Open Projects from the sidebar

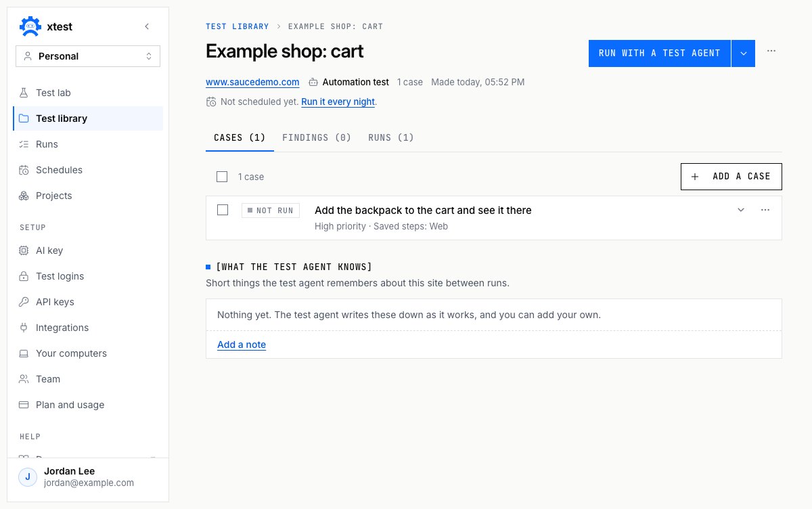[88, 196]
